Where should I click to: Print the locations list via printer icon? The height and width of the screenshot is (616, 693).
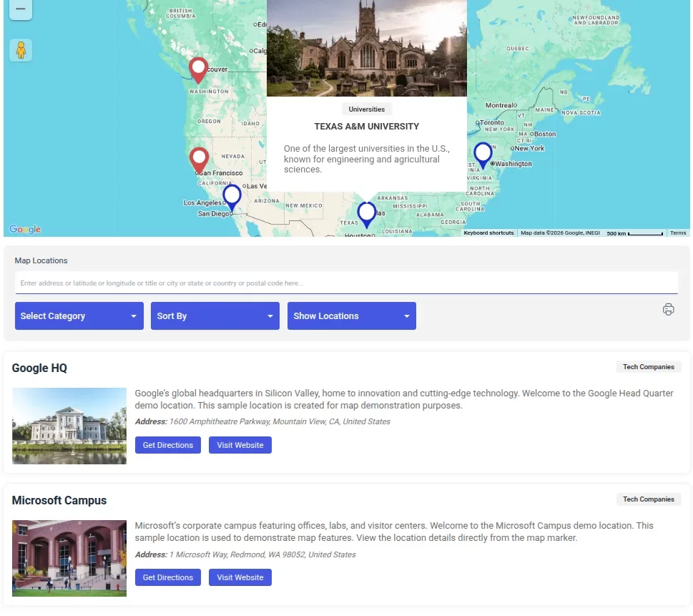point(668,310)
